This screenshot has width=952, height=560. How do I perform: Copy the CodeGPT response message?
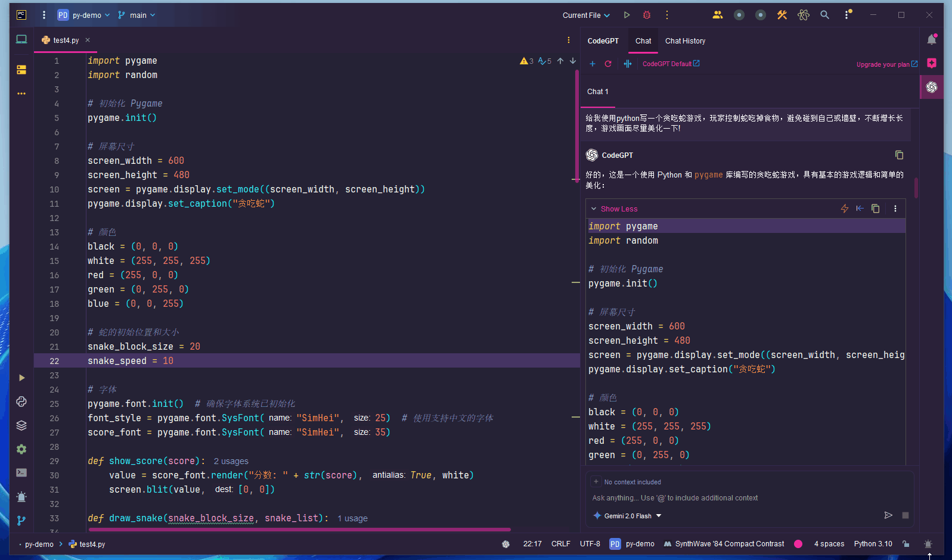tap(900, 155)
